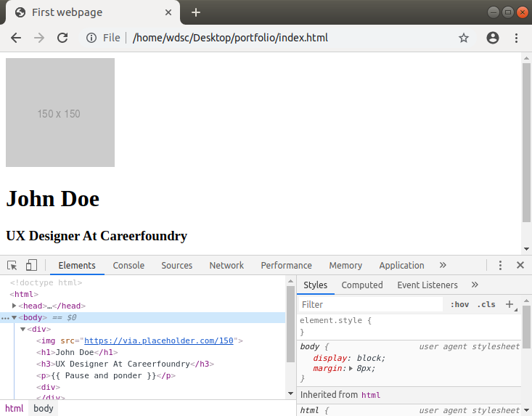
Task: Go back to the previous page
Action: click(16, 38)
